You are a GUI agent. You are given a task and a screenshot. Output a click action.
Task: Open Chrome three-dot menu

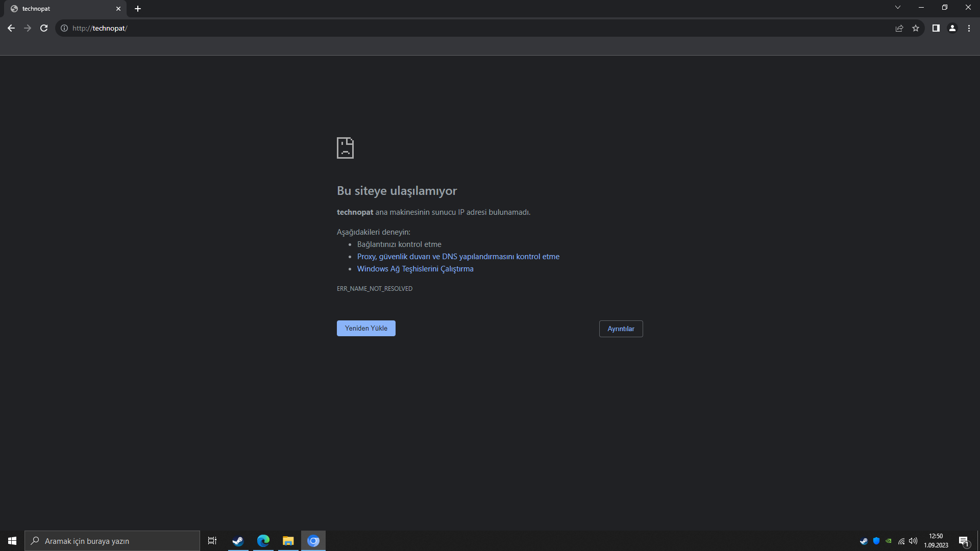[969, 28]
